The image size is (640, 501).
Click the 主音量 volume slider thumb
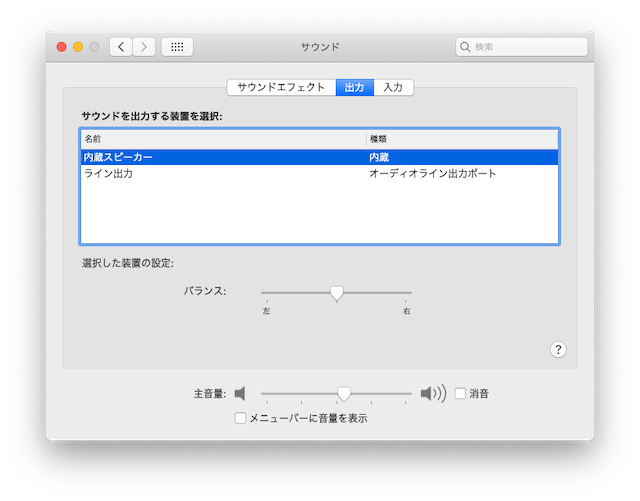click(x=344, y=394)
